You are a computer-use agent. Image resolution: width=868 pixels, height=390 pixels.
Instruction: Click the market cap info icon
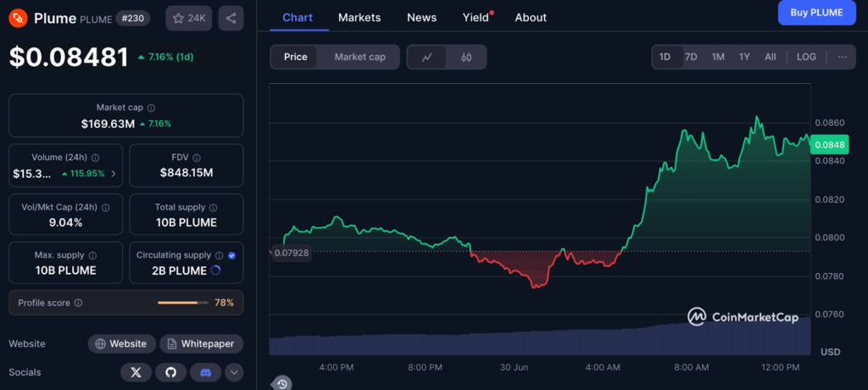coord(151,109)
